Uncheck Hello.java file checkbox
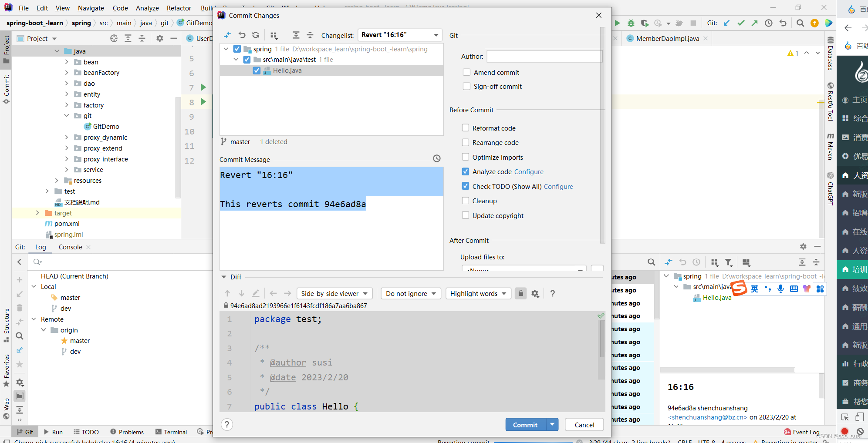Viewport: 868px width, 443px height. point(257,70)
